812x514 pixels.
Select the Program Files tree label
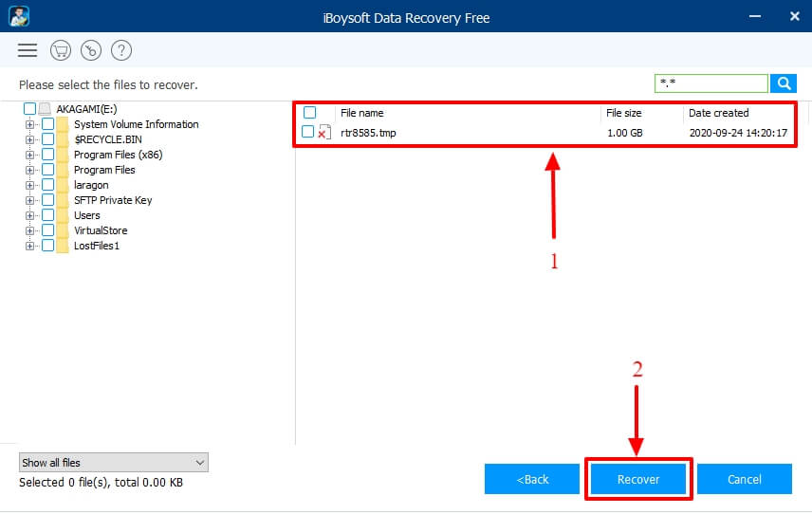click(x=104, y=170)
